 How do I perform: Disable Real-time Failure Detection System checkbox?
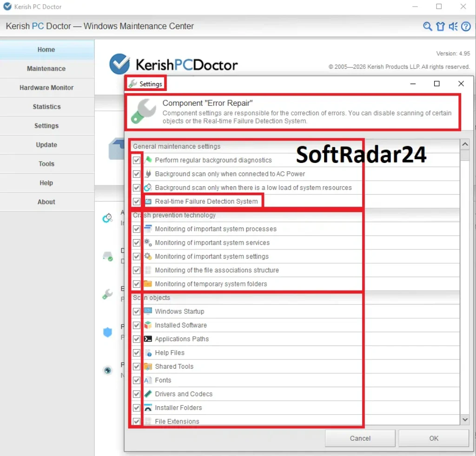point(137,202)
